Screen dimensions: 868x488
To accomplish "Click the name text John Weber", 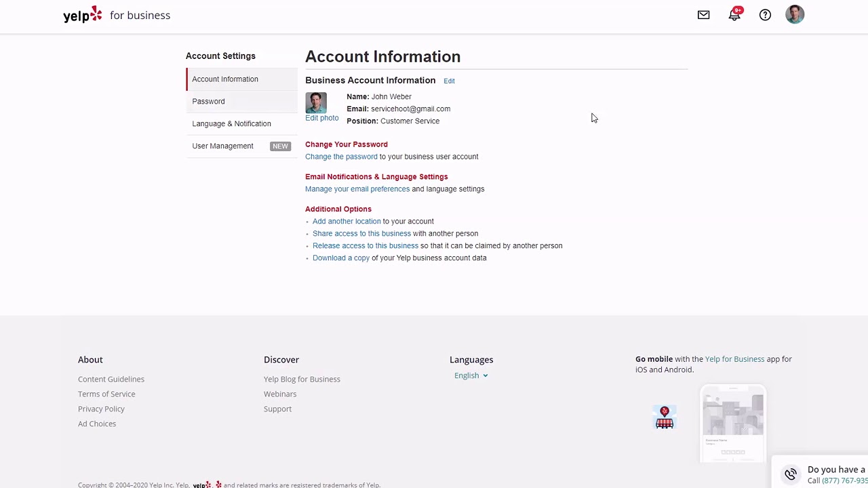I will 391,97.
